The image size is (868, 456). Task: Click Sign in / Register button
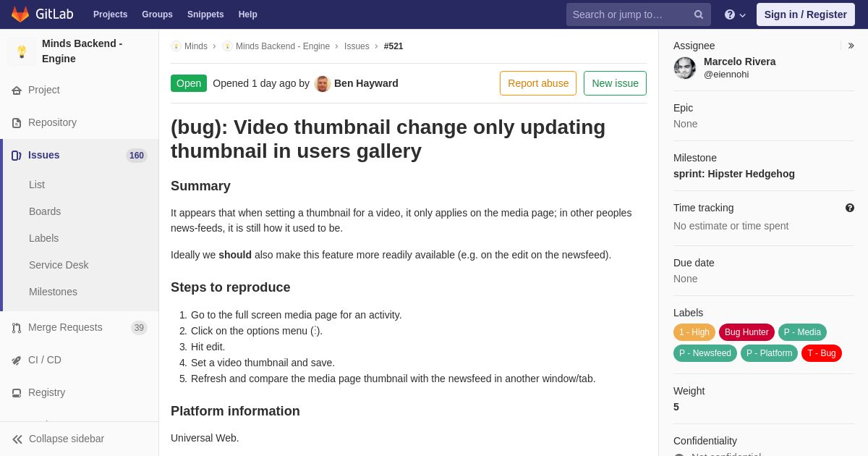pyautogui.click(x=806, y=14)
